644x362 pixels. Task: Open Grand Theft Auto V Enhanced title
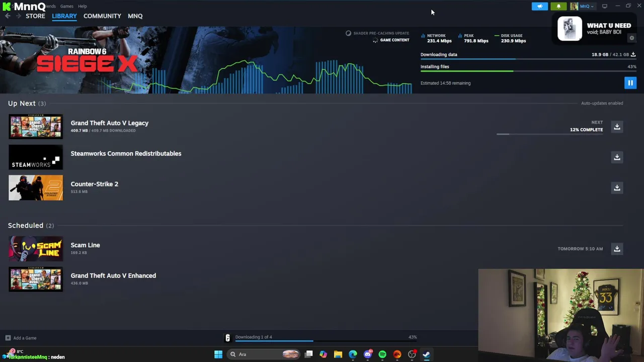pos(113,276)
